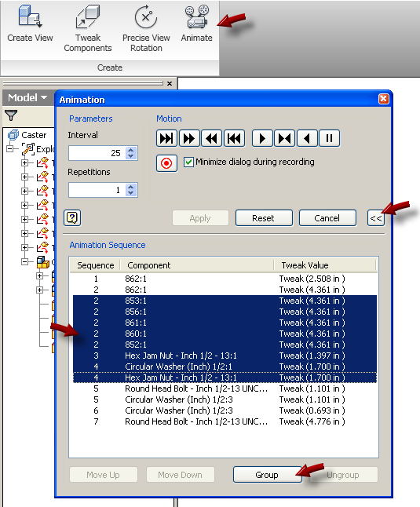Click reverse by interval button
The image size is (420, 507).
tap(211, 138)
